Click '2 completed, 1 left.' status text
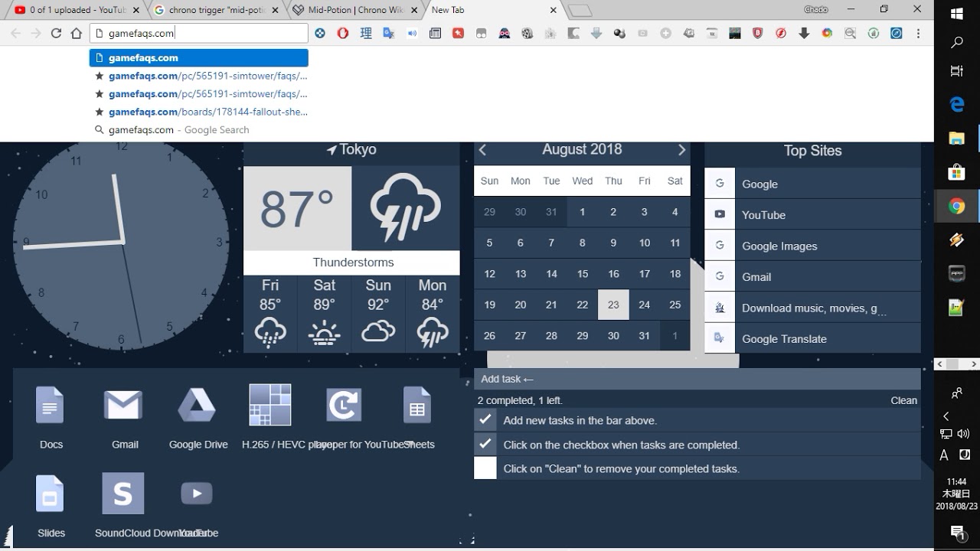 click(520, 400)
